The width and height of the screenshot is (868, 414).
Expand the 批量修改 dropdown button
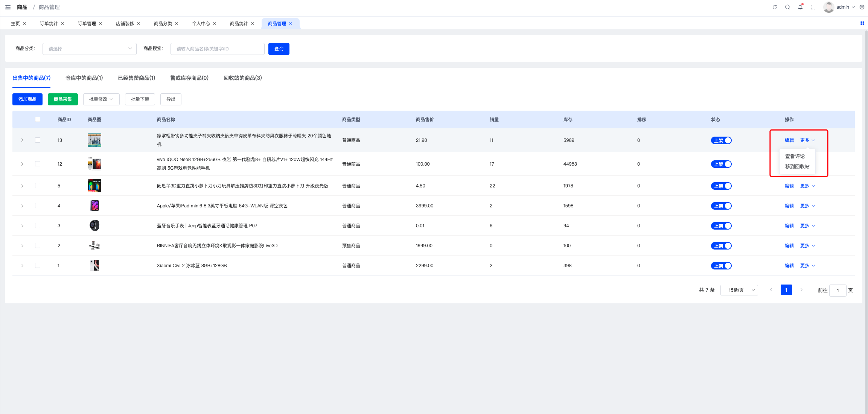[101, 99]
